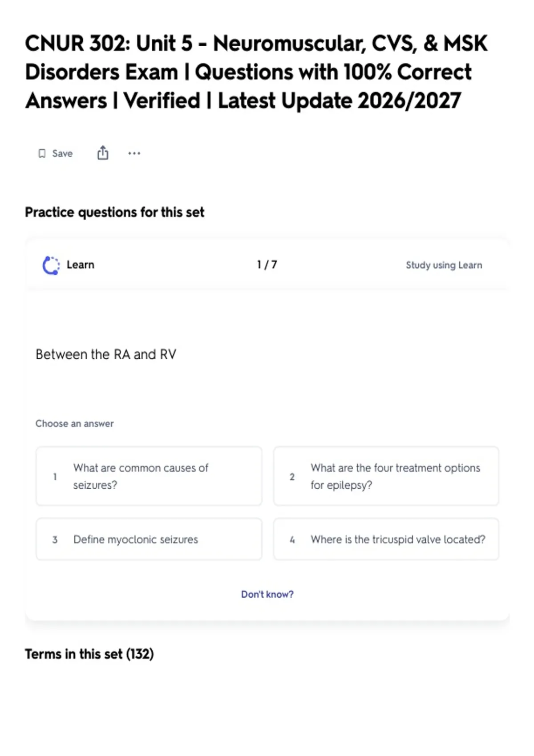
Task: Click the 1 / 7 progress counter
Action: (x=267, y=265)
